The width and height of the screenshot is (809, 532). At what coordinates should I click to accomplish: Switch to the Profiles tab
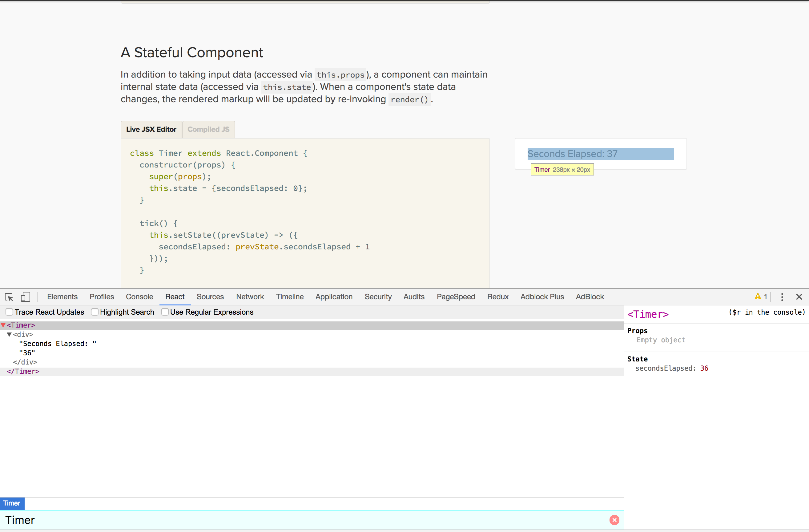tap(102, 297)
